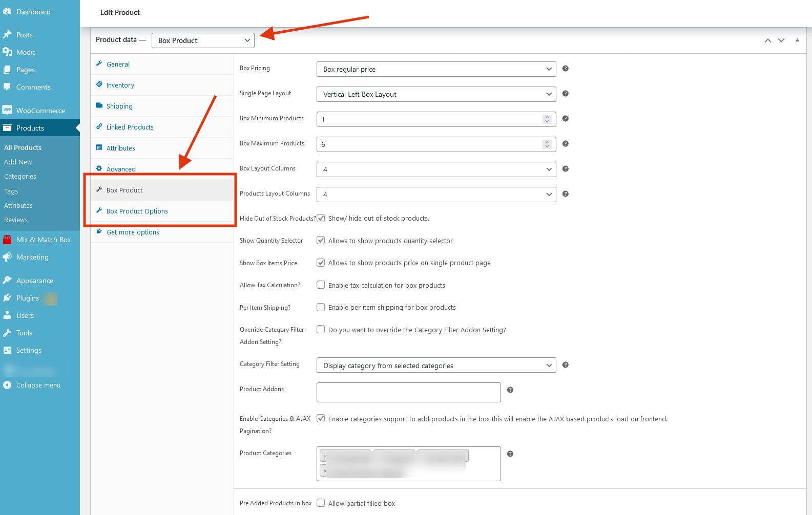The image size is (812, 515).
Task: Click the WooCommerce logo icon
Action: click(x=7, y=110)
